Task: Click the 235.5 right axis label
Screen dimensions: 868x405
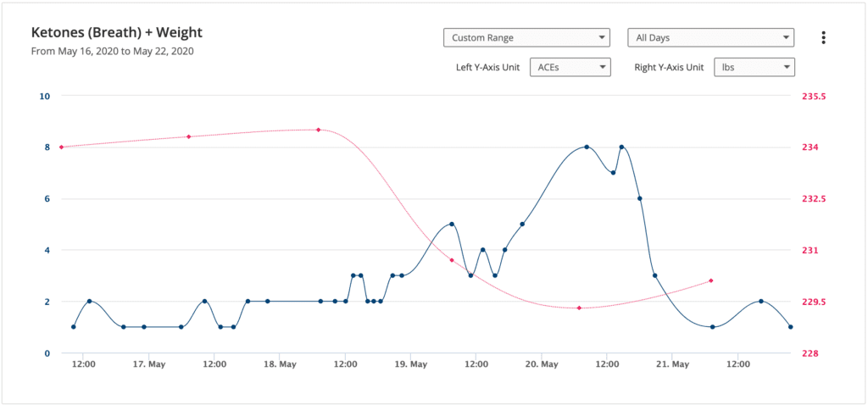Action: (x=814, y=97)
